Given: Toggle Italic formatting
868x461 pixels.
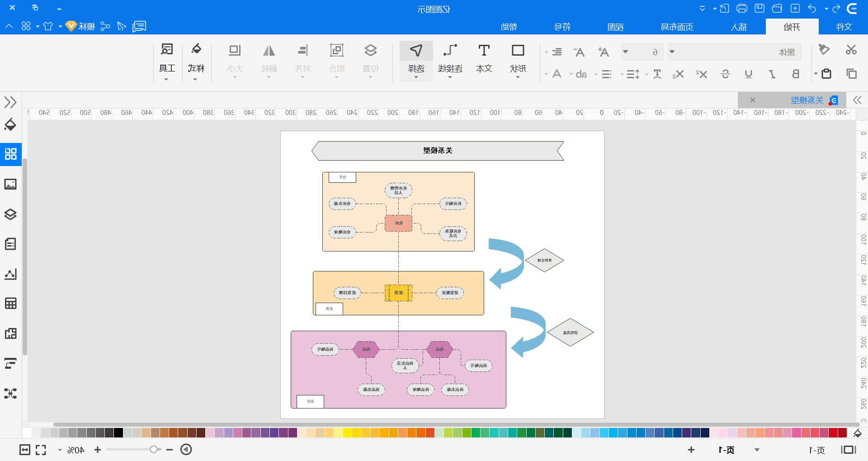Looking at the screenshot, I should click(772, 74).
